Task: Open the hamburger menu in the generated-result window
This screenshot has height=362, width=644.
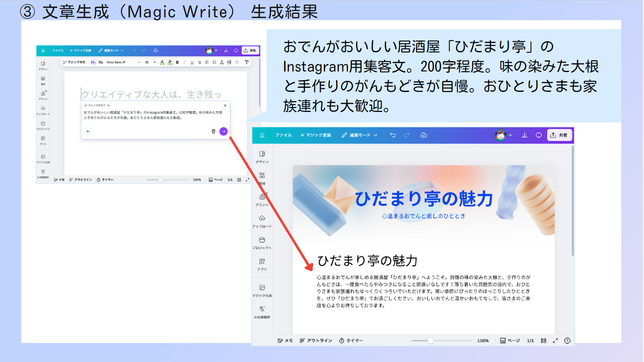Action: point(262,135)
